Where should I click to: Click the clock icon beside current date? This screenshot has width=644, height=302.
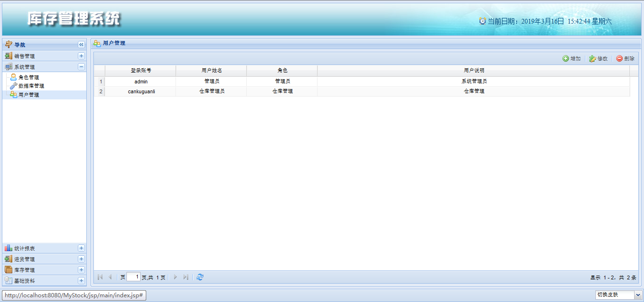(483, 21)
